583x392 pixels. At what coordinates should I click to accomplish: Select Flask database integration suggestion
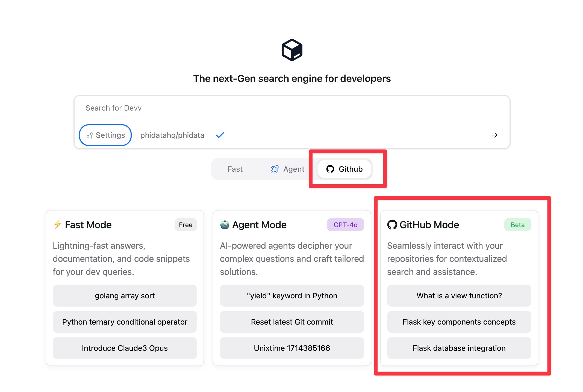click(x=459, y=348)
